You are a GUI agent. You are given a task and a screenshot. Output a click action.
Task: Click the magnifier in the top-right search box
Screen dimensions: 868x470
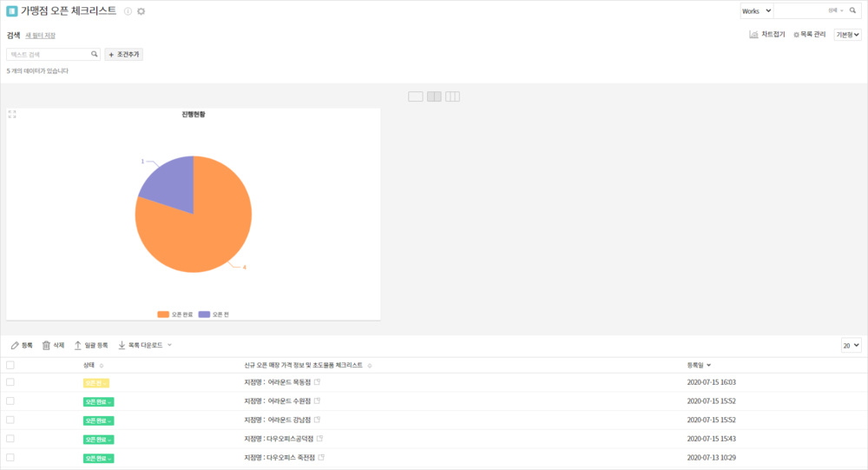coord(852,10)
